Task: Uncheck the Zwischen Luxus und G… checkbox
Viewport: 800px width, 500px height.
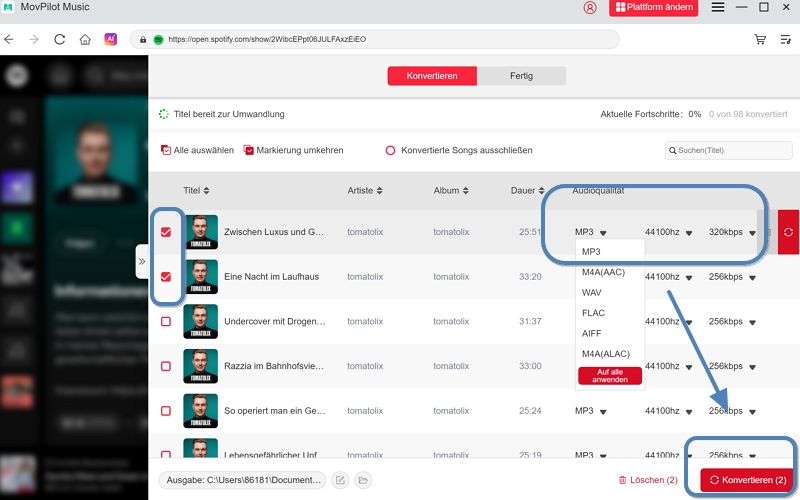Action: click(x=166, y=232)
